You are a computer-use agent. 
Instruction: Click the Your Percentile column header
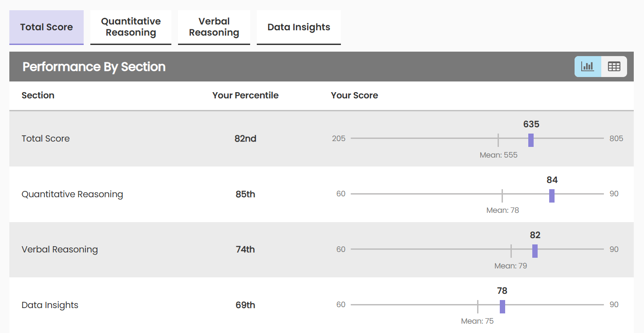click(x=245, y=95)
